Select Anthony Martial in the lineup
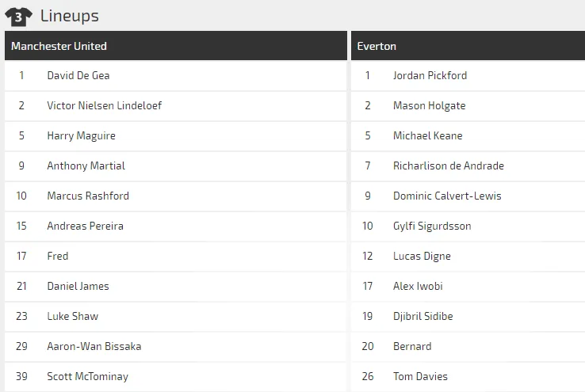 [86, 166]
